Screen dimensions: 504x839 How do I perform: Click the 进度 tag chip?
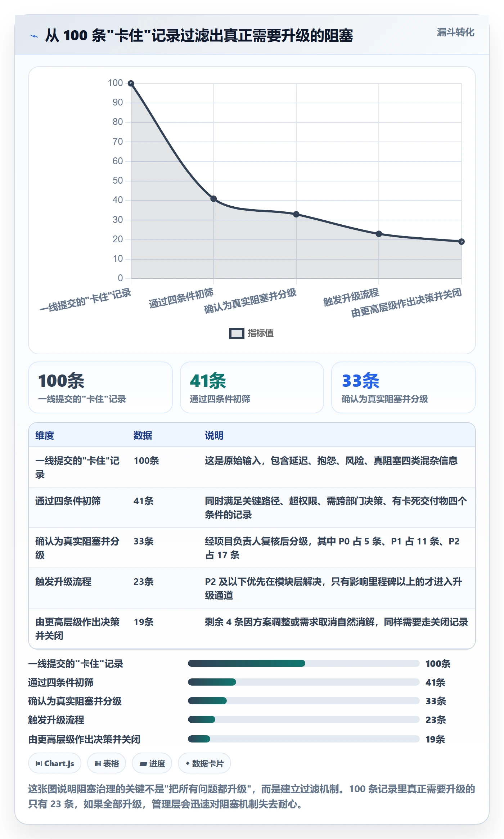152,763
